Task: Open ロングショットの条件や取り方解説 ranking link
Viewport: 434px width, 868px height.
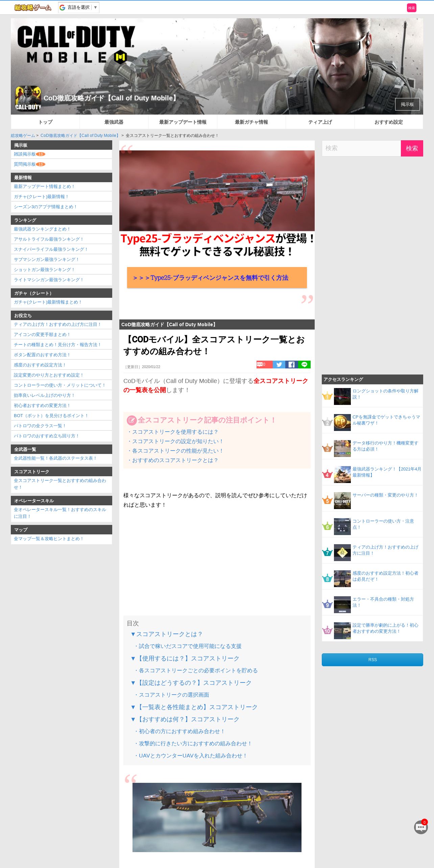Action: (385, 394)
